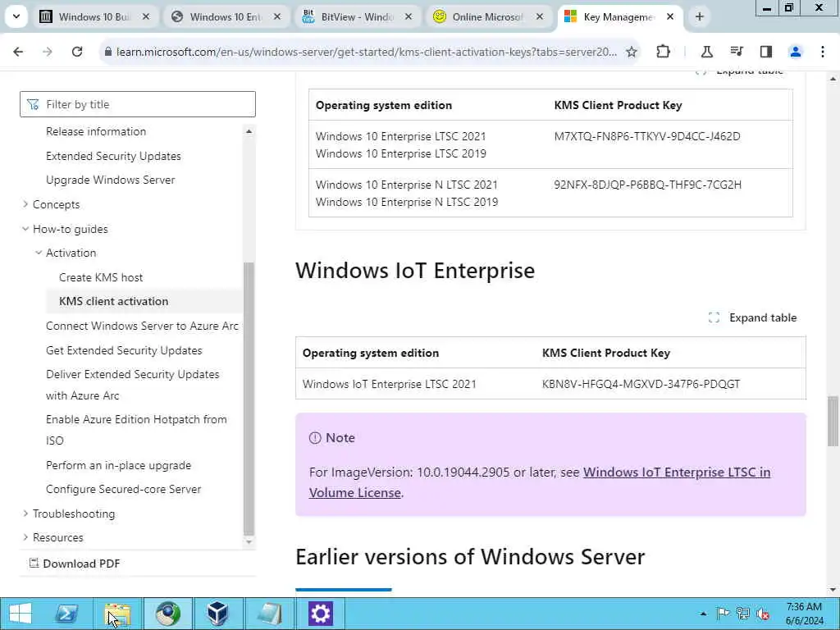Close the BitView tab
Screen dimensions: 840x630
coord(409,16)
